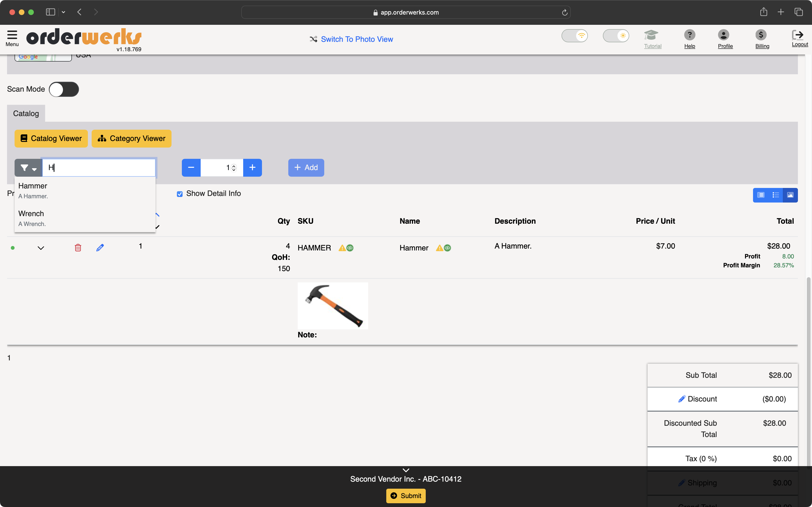
Task: Click the quantity number field
Action: pyautogui.click(x=221, y=168)
